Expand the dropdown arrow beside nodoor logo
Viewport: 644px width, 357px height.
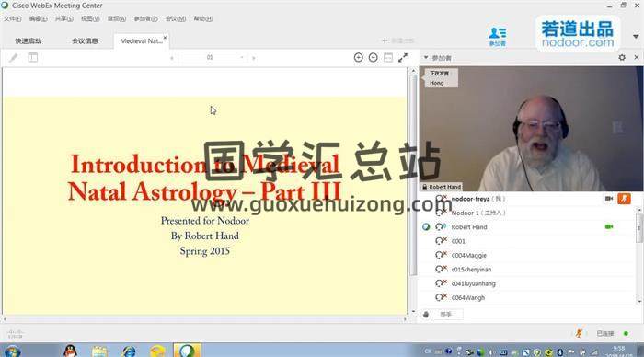636,37
